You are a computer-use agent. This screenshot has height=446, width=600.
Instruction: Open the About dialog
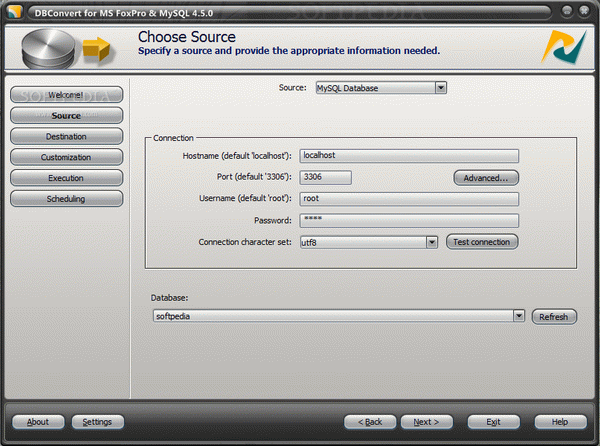pyautogui.click(x=38, y=422)
